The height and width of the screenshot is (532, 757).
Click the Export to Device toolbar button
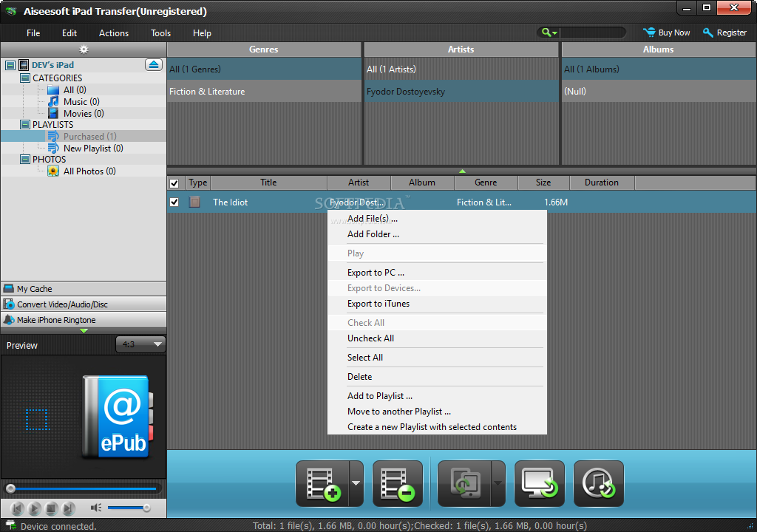[464, 484]
